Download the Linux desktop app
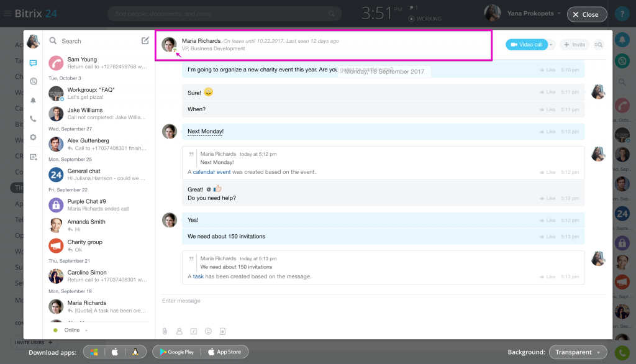Screen dimensions: 636x364 pyautogui.click(x=135, y=352)
